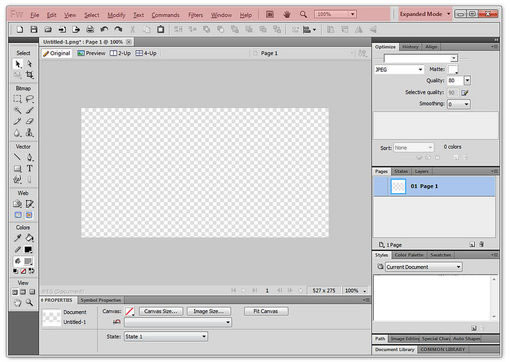Select the Paint Bucket tool
The image size is (510, 362).
[x=30, y=238]
